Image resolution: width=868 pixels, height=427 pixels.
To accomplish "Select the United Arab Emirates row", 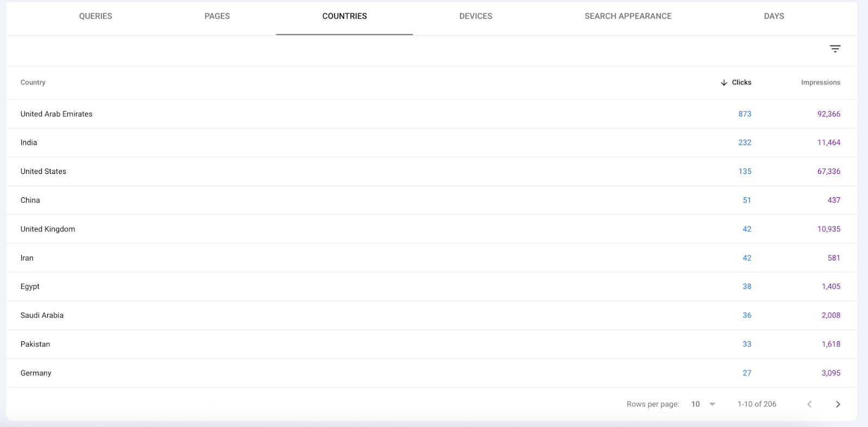I will pyautogui.click(x=56, y=114).
